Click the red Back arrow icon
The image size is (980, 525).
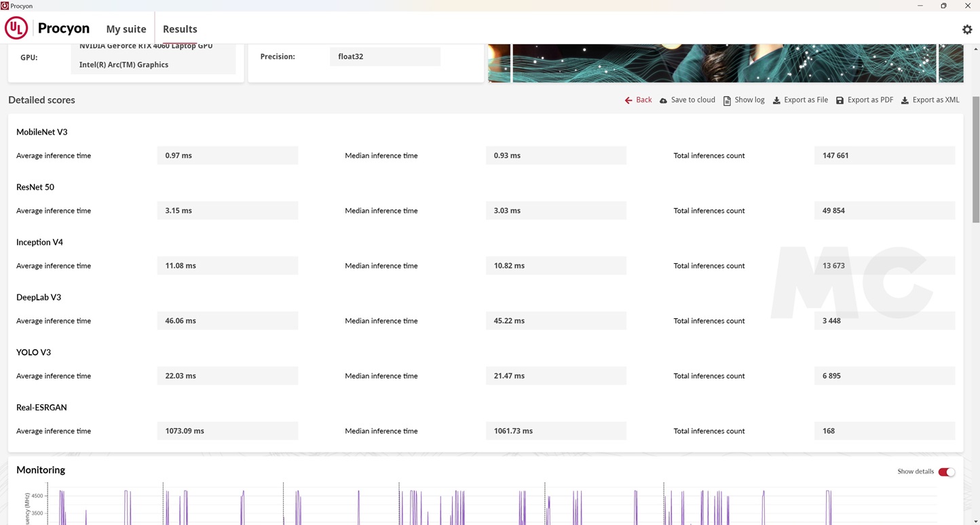point(628,100)
